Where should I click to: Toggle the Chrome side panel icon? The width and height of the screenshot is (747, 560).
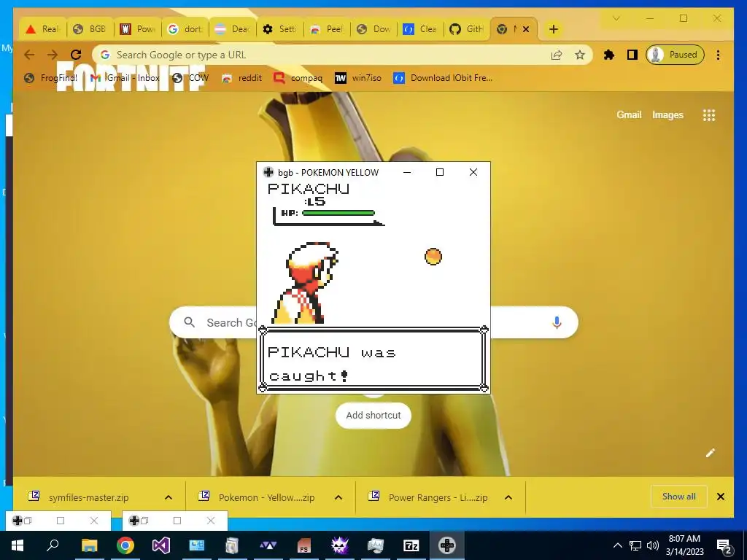(x=632, y=55)
